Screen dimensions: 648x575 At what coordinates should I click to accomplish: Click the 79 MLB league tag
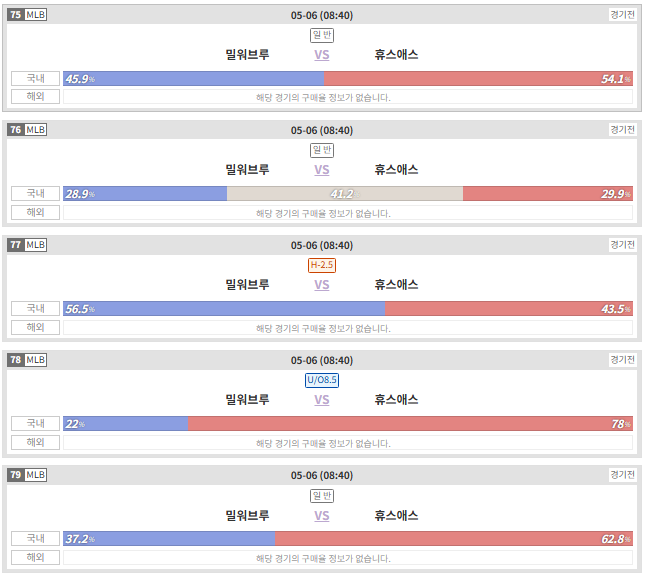pyautogui.click(x=27, y=475)
